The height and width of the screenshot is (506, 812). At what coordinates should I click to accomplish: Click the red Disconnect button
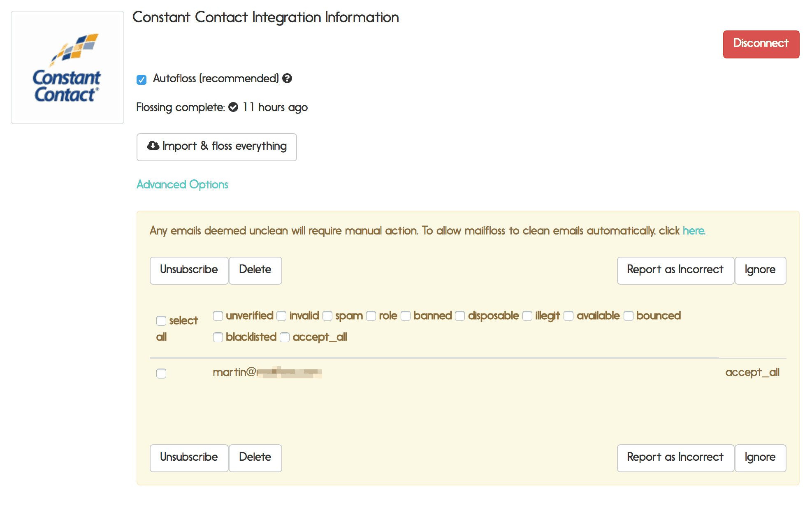click(761, 44)
